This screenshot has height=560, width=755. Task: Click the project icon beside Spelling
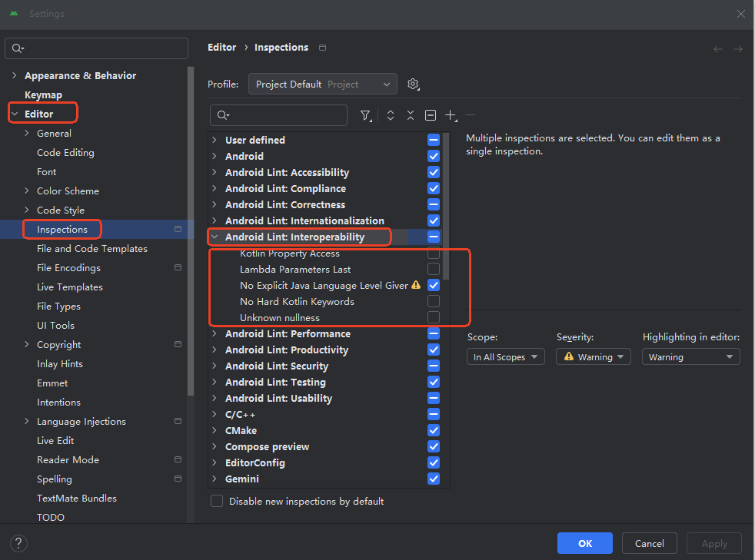178,479
